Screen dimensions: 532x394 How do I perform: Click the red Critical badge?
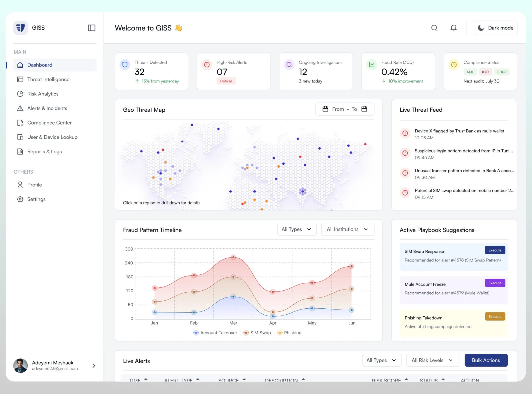(226, 81)
